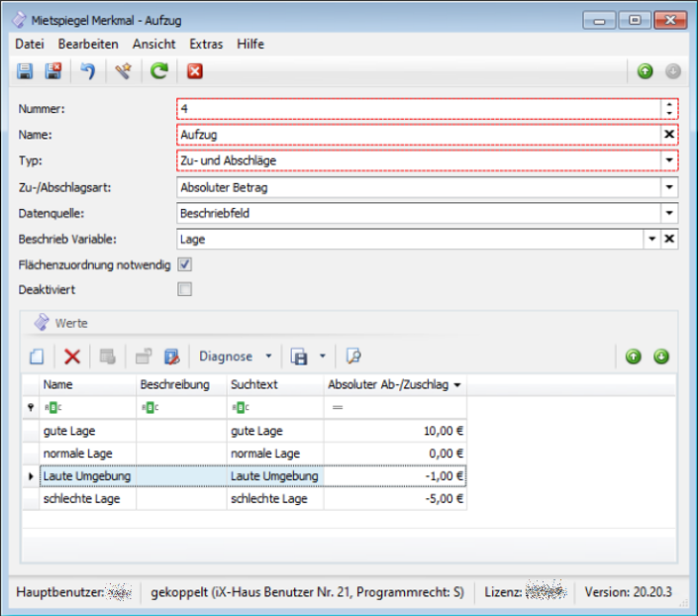The image size is (698, 616).
Task: Expand the Zu-/Abschlagsart dropdown
Action: (669, 186)
